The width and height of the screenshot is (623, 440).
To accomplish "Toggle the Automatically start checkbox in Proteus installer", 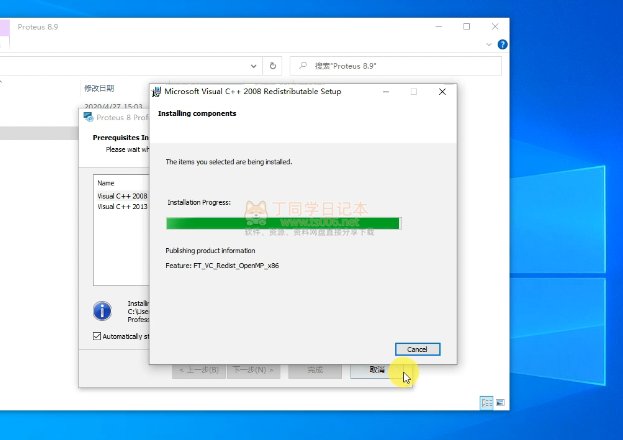I will pyautogui.click(x=97, y=336).
